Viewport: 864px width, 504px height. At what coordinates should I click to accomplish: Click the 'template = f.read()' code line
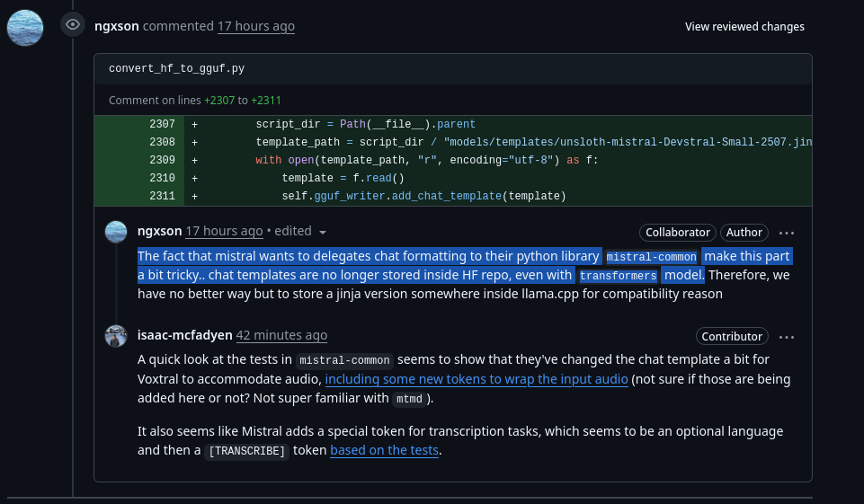pyautogui.click(x=343, y=178)
